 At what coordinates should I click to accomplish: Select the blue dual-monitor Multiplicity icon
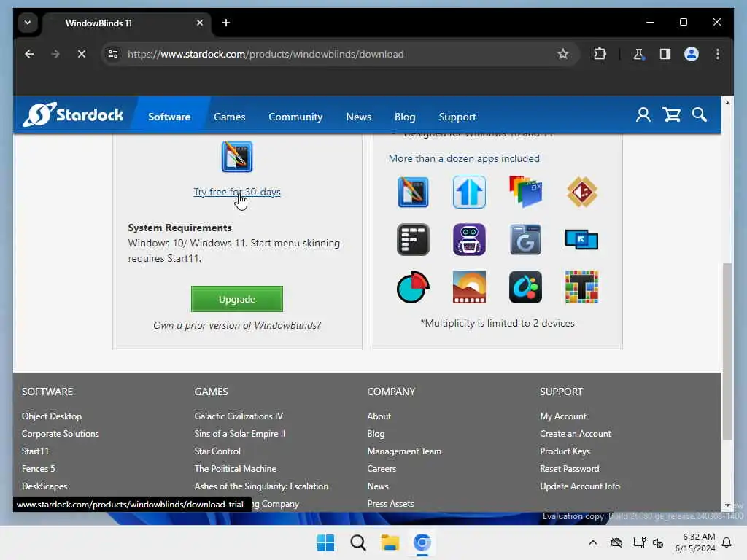581,239
